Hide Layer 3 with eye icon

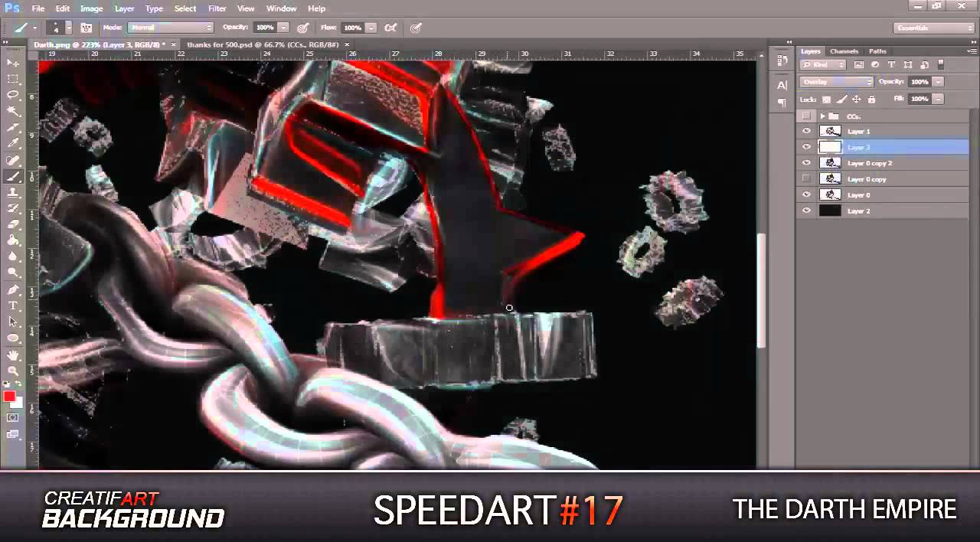click(805, 147)
